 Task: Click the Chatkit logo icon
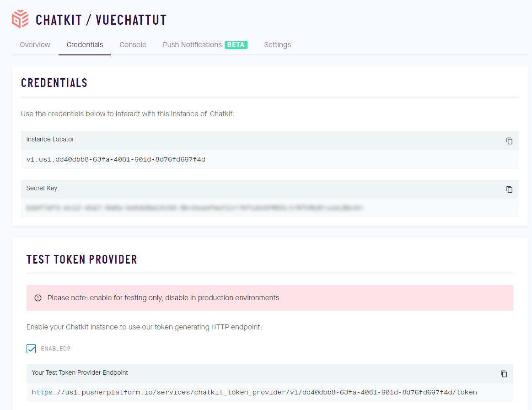coord(20,19)
